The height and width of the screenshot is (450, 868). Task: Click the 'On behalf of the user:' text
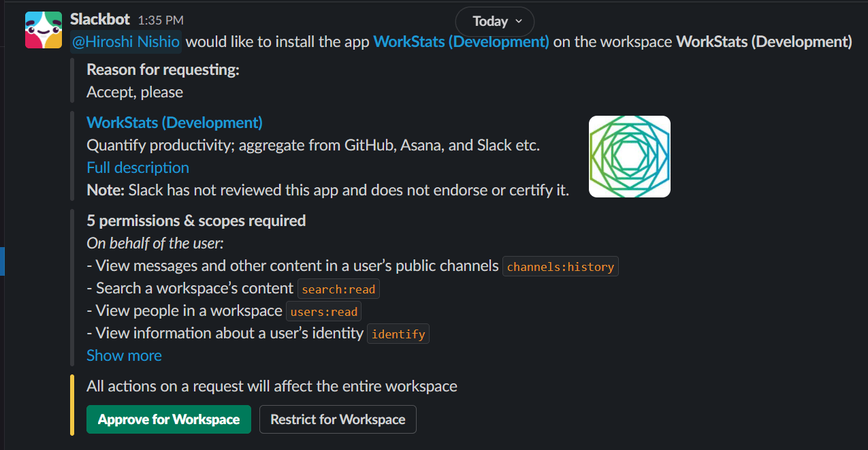pyautogui.click(x=155, y=243)
